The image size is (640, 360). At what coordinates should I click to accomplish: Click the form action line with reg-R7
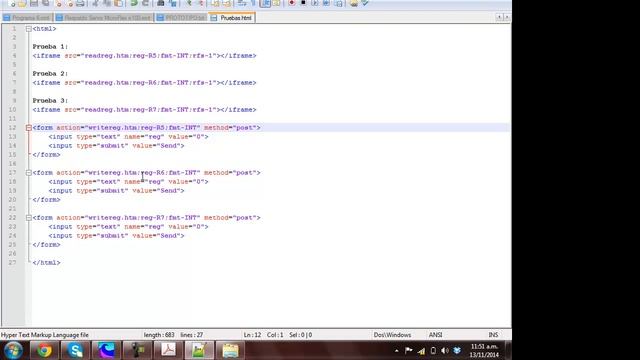point(146,218)
